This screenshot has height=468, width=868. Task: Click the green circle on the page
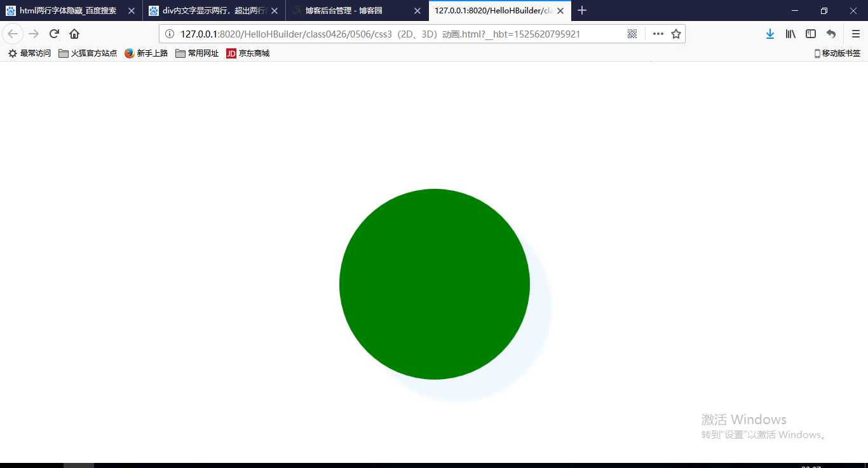pyautogui.click(x=435, y=284)
